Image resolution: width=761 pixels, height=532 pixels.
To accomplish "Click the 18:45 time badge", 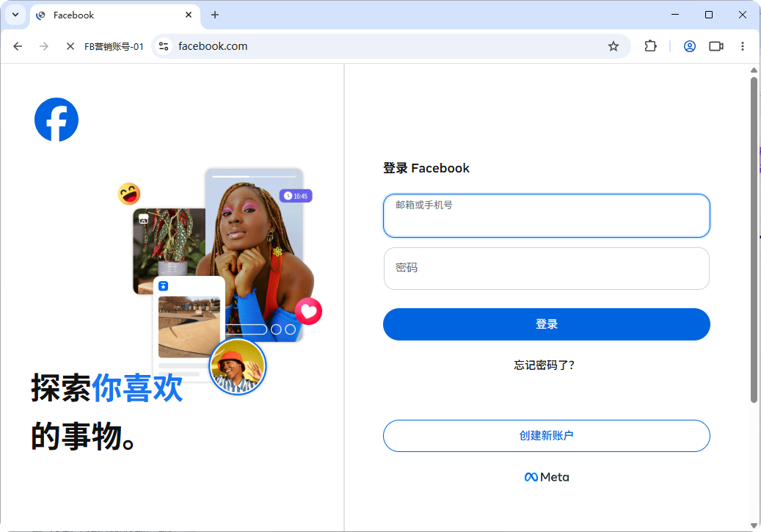I will 296,196.
